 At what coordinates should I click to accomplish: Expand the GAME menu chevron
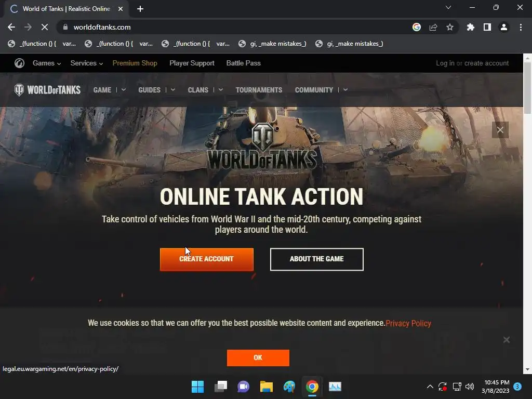tap(124, 90)
